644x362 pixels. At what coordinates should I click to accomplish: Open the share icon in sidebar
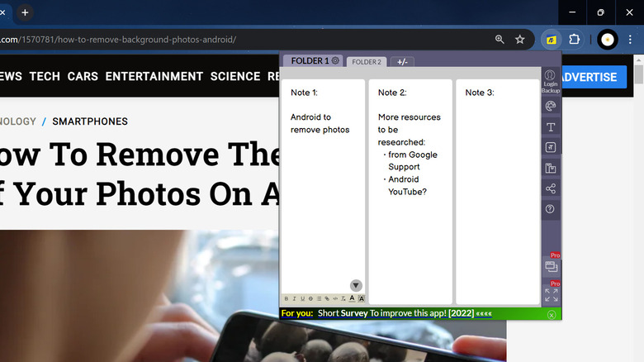point(551,189)
